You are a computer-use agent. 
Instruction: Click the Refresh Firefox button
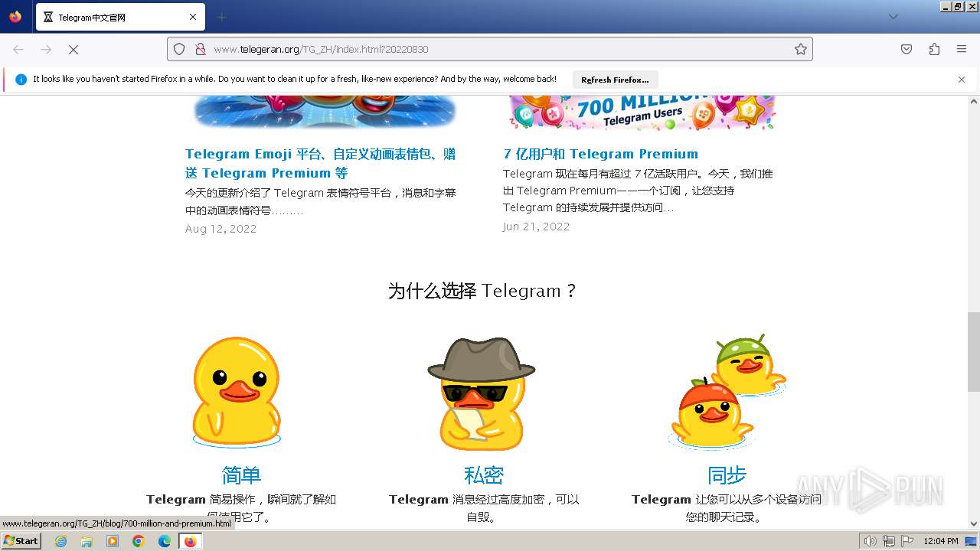click(x=615, y=80)
